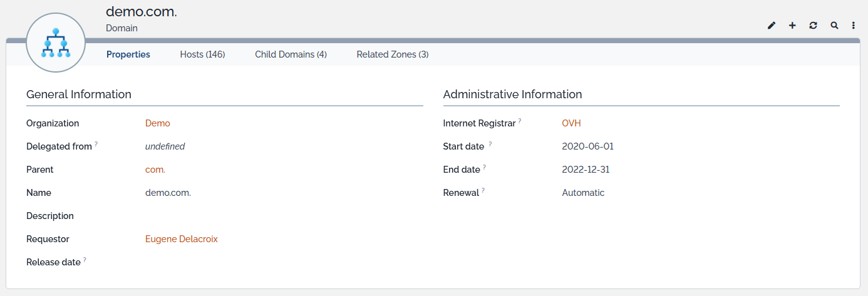Follow the com. parent domain link

[155, 170]
